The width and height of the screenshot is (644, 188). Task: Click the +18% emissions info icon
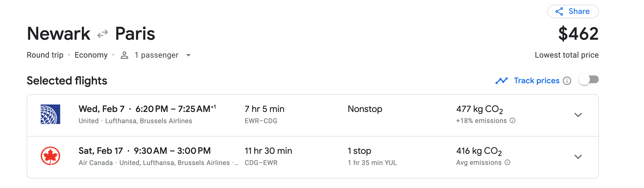coord(512,121)
